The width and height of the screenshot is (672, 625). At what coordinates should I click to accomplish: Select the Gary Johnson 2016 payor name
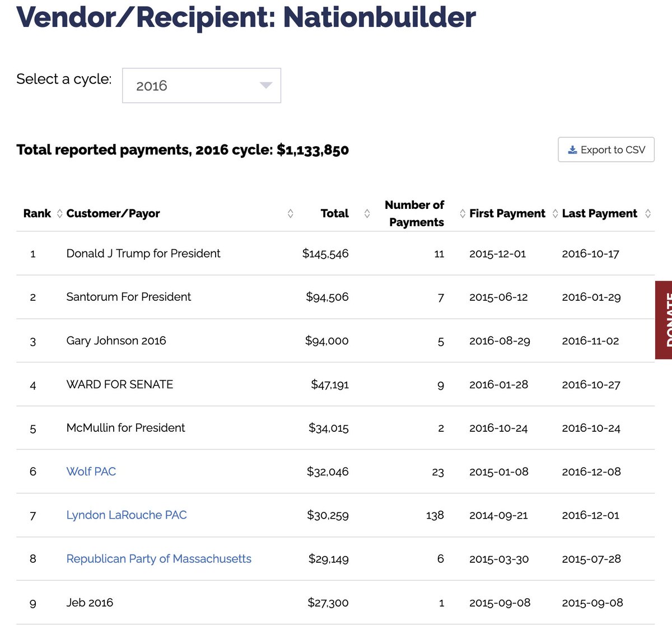pyautogui.click(x=116, y=341)
